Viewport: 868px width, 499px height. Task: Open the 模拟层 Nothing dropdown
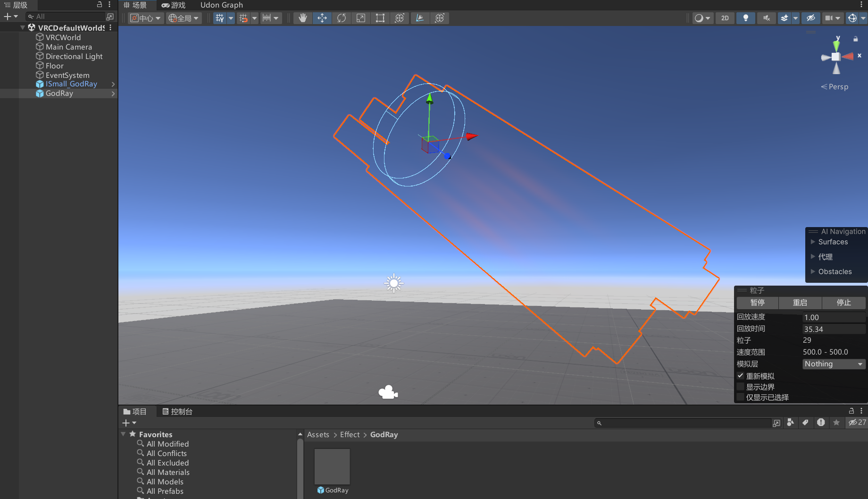834,364
